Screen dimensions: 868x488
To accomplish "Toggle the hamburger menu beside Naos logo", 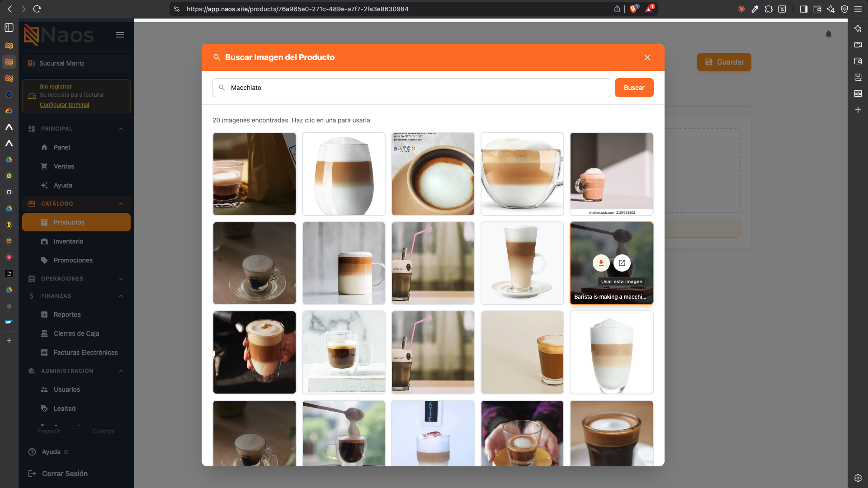I will 120,35.
